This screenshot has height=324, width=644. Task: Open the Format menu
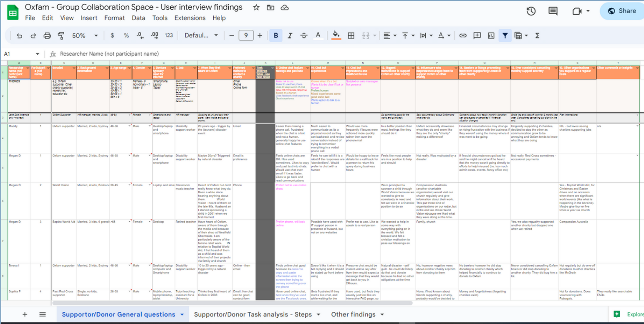click(114, 18)
